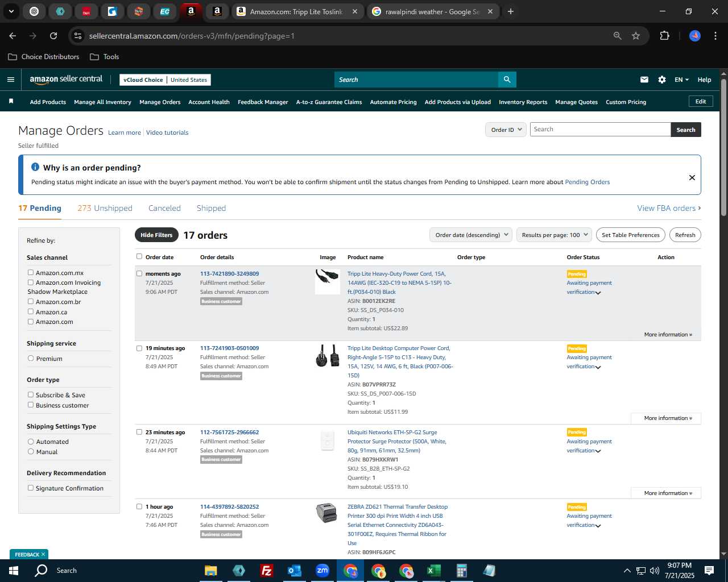Open File Explorer from the taskbar
Image resolution: width=728 pixels, height=582 pixels.
click(211, 571)
